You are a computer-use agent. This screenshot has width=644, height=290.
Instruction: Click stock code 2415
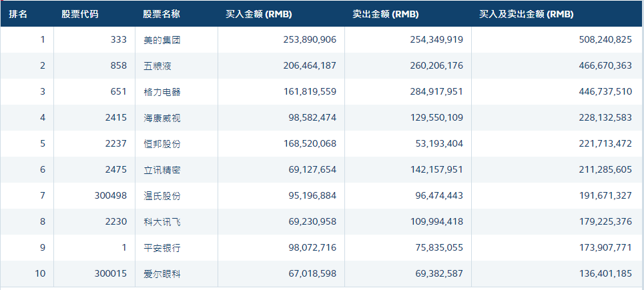[x=116, y=118]
